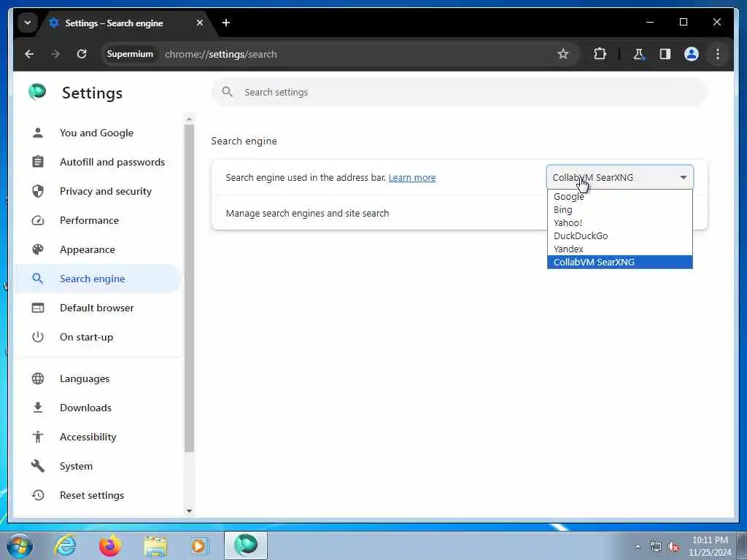Click the tab search chevron button

point(28,23)
